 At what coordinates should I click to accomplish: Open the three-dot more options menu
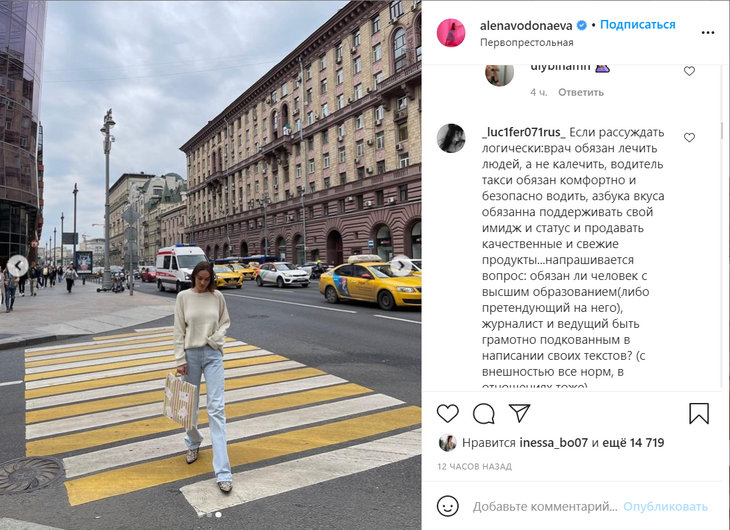(x=708, y=33)
